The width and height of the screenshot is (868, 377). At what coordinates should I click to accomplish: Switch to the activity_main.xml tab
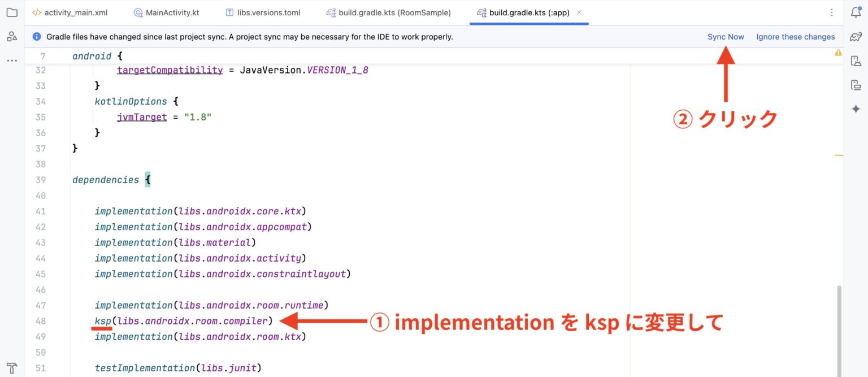point(70,12)
